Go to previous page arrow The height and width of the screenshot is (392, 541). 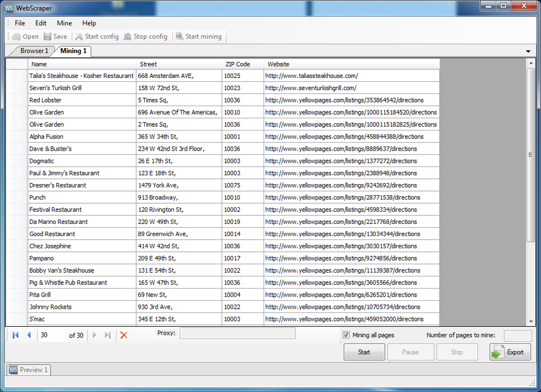29,335
